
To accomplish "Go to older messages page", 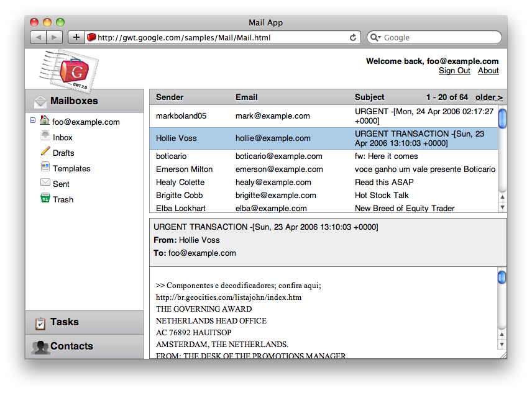I will tap(488, 97).
